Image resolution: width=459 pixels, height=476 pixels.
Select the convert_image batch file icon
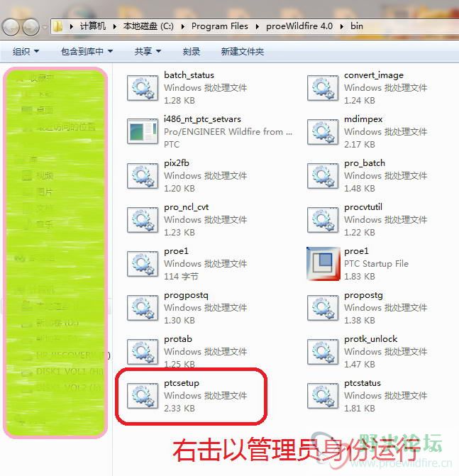pyautogui.click(x=323, y=88)
